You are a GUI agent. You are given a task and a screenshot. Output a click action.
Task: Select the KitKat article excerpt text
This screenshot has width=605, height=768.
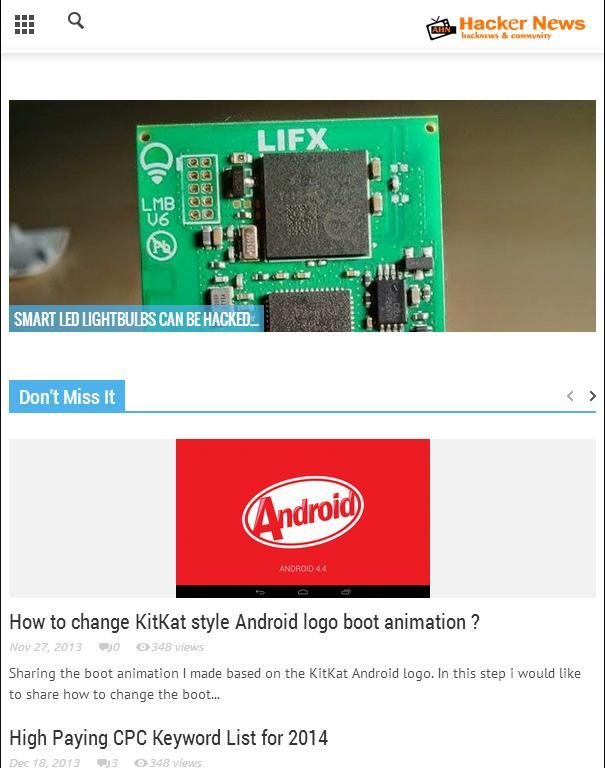(295, 684)
